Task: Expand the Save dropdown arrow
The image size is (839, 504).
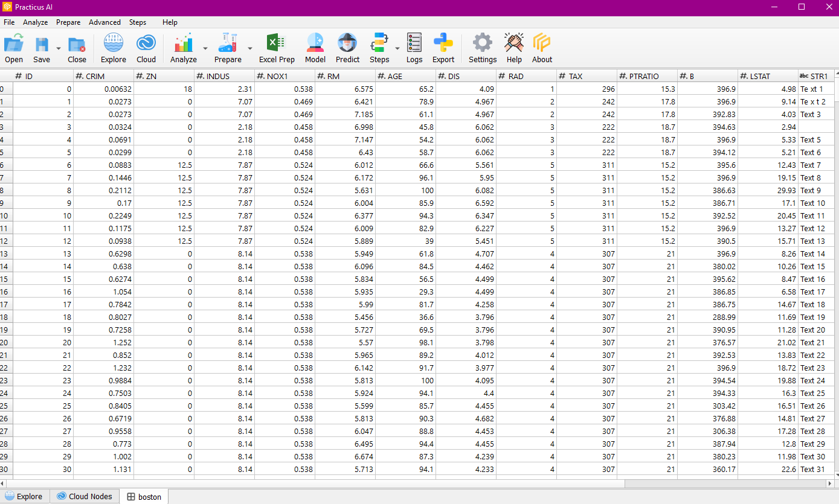Action: pos(59,48)
